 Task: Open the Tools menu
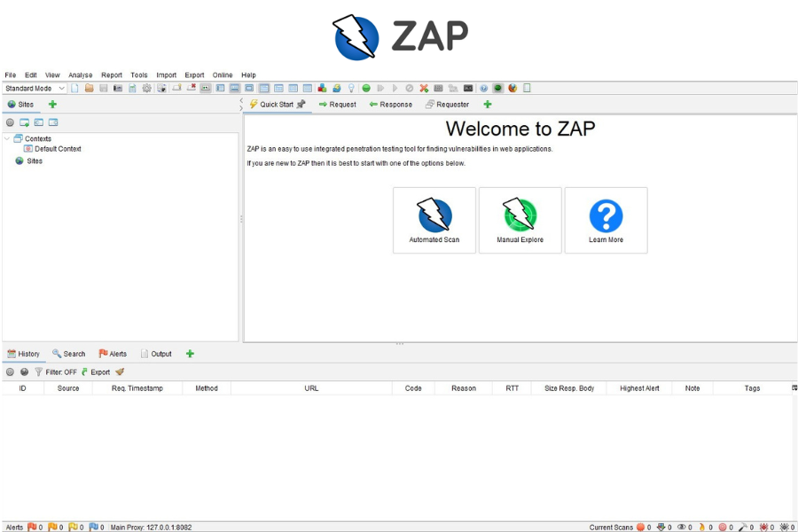pos(139,74)
